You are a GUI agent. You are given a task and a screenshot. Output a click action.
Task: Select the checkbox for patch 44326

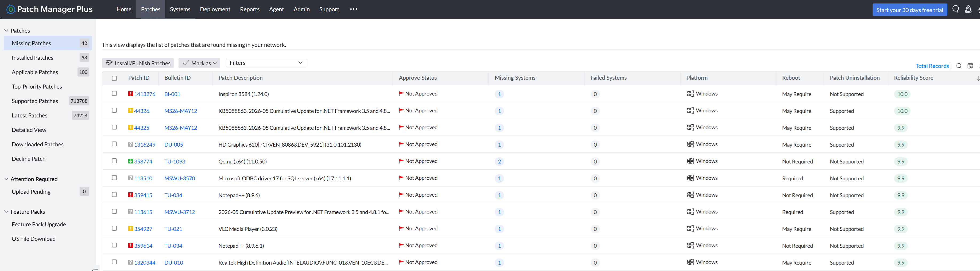114,110
